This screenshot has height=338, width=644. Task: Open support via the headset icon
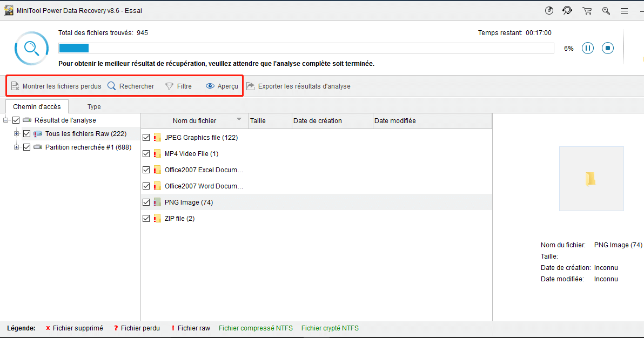567,10
